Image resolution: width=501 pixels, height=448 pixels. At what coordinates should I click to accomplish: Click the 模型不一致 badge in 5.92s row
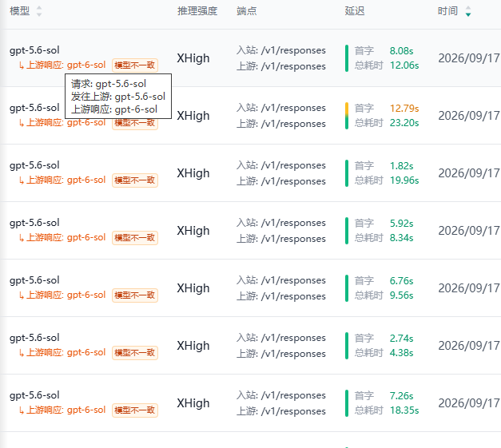pos(135,237)
